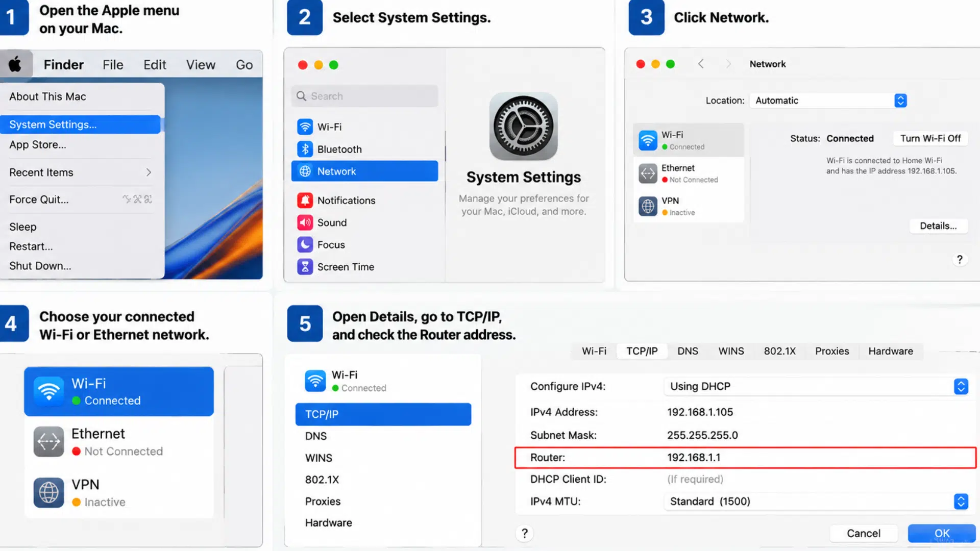Go forward with the Network window arrow
The height and width of the screenshot is (551, 980).
728,64
